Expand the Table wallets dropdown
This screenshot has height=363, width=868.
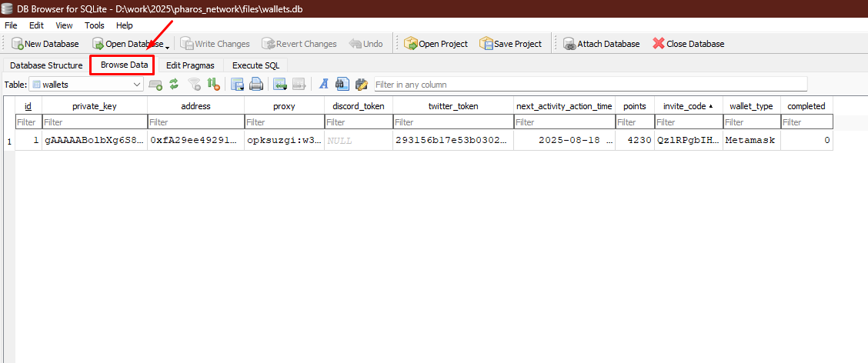tap(137, 84)
